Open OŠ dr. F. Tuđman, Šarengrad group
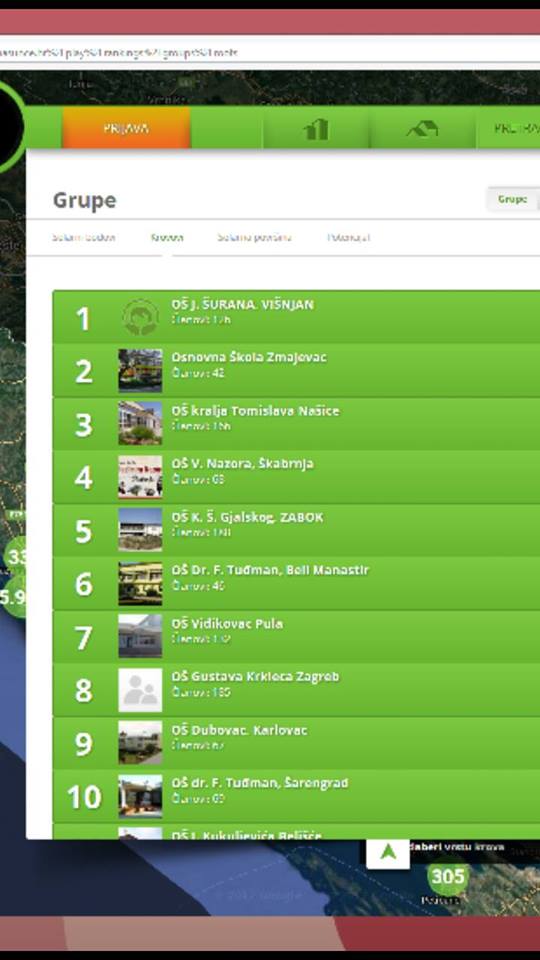540x960 pixels. (260, 784)
